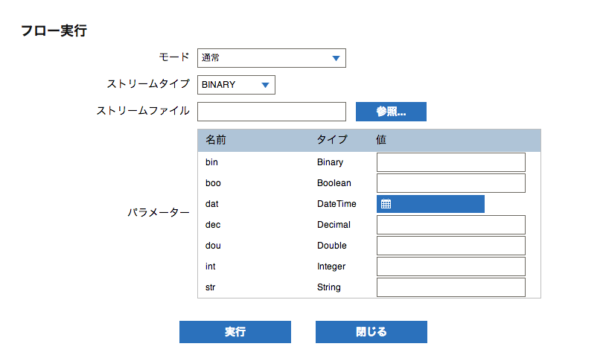The height and width of the screenshot is (364, 606).
Task: Click the Binary type cell
Action: [x=330, y=162]
